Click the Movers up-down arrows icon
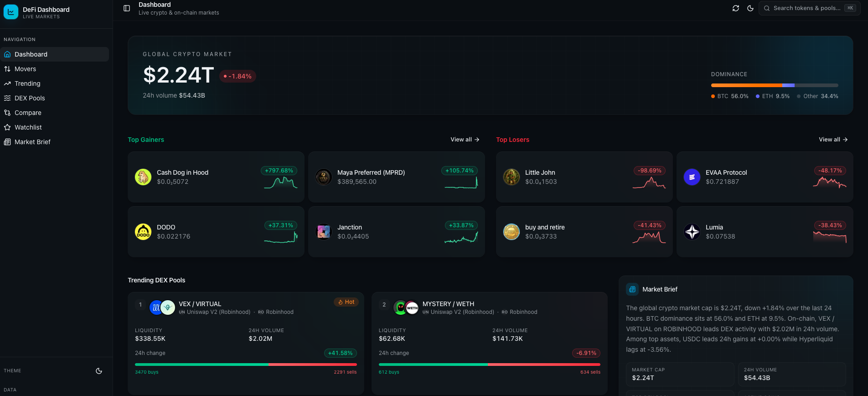868x396 pixels. coord(7,69)
